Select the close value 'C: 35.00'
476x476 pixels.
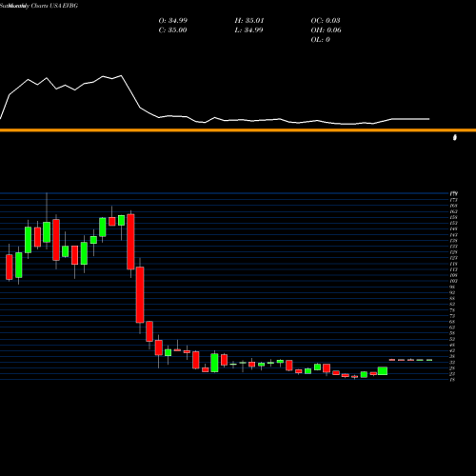tap(172, 30)
